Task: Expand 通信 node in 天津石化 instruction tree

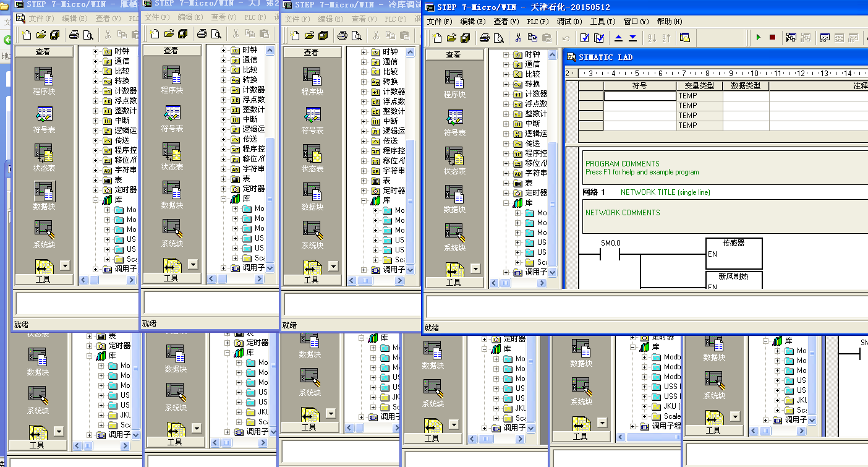Action: click(506, 64)
